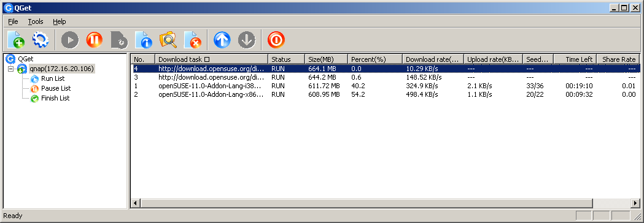Open the Run List
644x223 pixels.
[53, 78]
